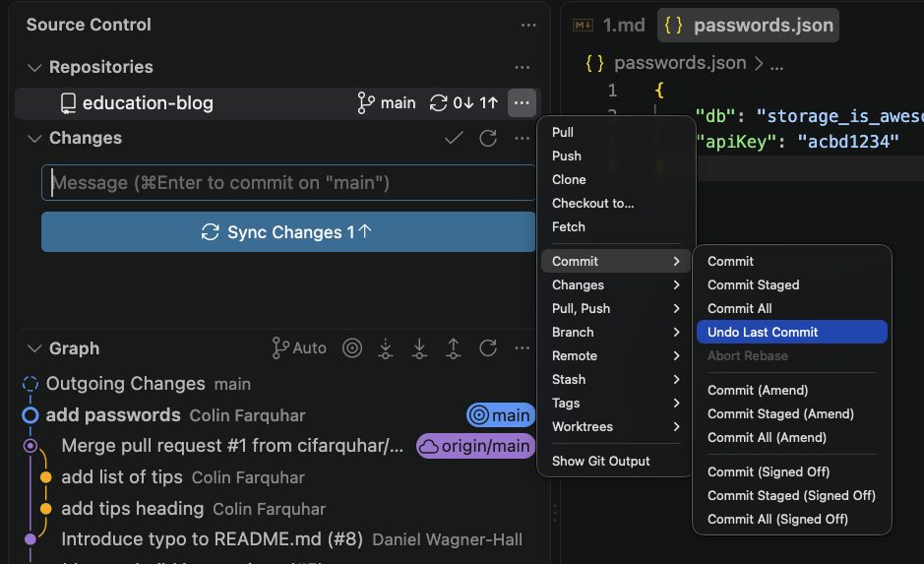Select the add tips heading commit
The image size is (924, 564).
coord(278,509)
